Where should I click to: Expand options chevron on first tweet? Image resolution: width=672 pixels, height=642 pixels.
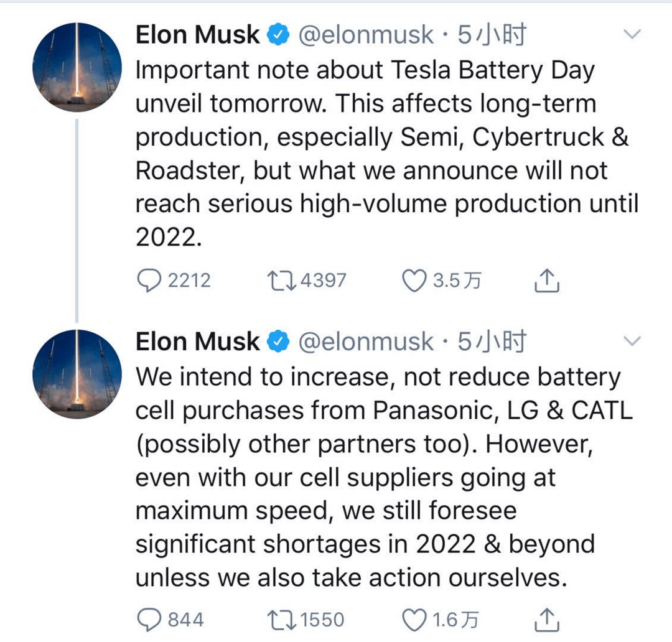point(632,34)
